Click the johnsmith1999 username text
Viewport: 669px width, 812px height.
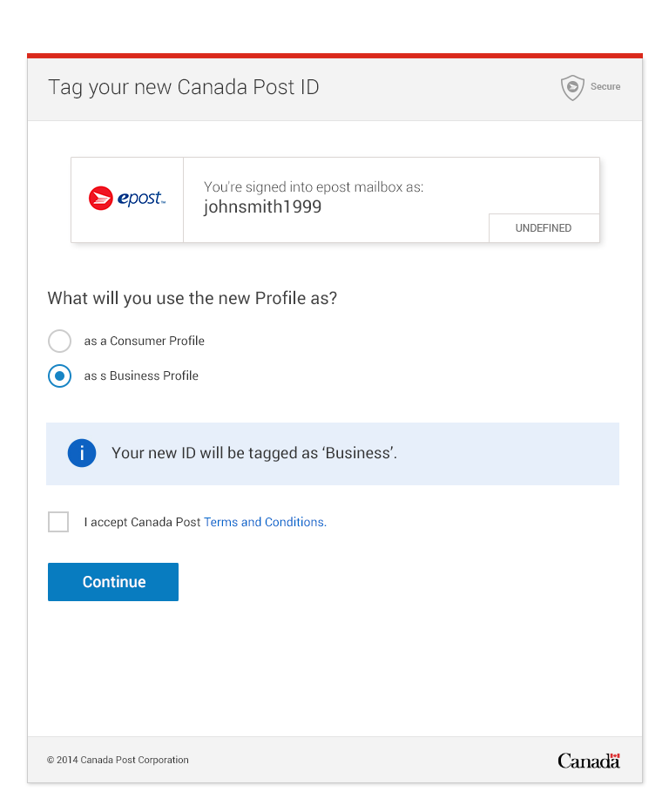coord(262,206)
